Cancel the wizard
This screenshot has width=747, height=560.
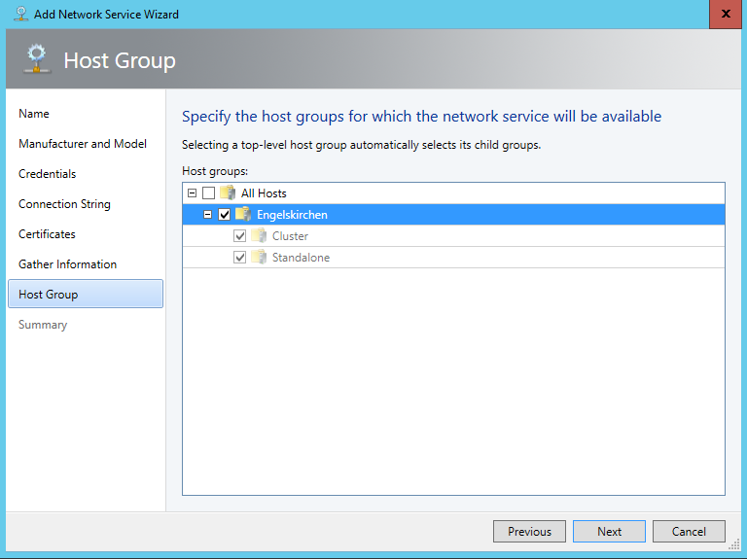coord(689,532)
